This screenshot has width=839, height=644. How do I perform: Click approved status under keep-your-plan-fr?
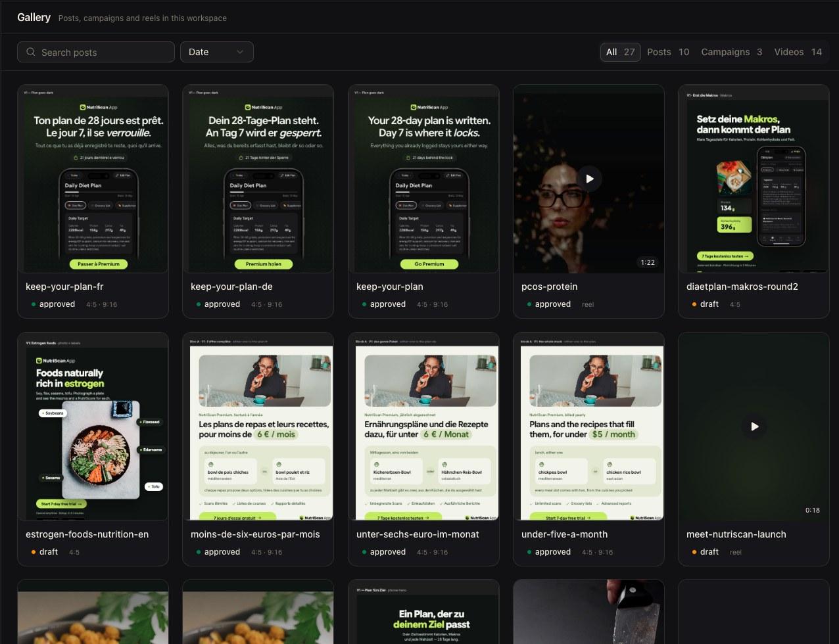53,304
